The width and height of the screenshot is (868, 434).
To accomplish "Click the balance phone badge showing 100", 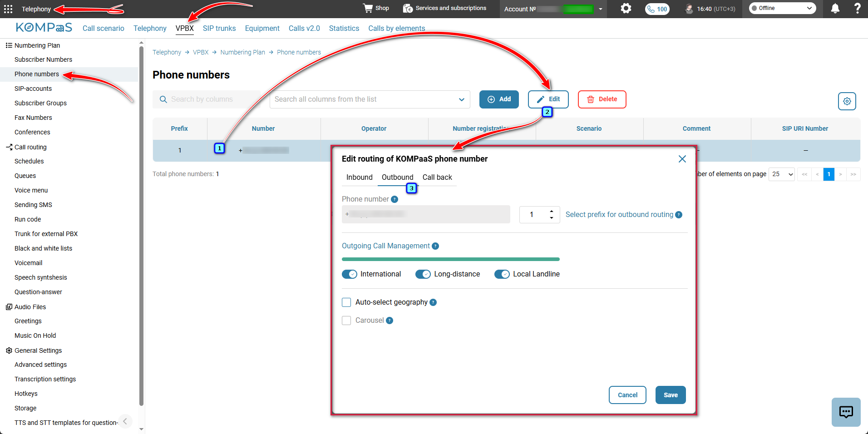I will [x=657, y=9].
